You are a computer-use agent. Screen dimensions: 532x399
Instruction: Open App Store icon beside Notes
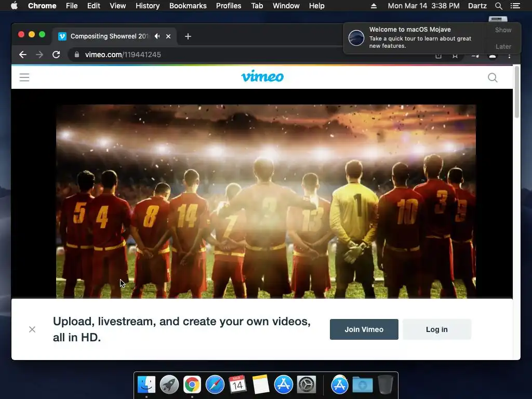283,385
